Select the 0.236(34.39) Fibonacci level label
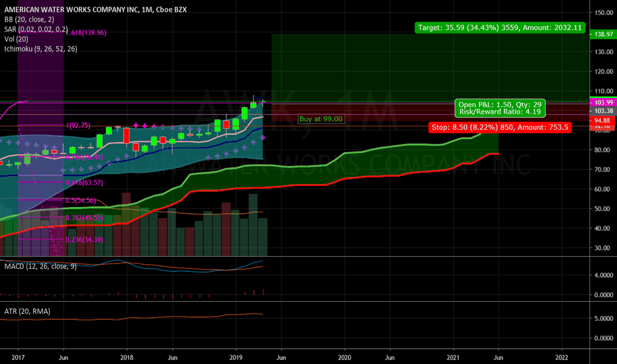 coord(84,240)
